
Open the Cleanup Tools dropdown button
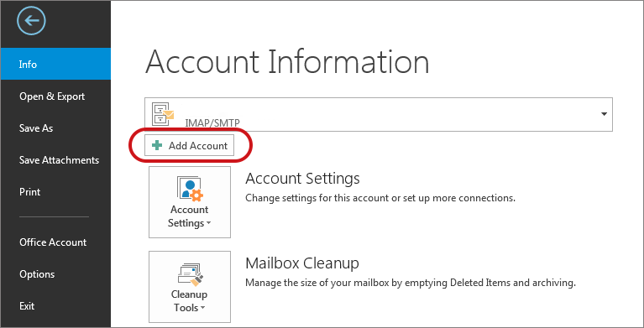pyautogui.click(x=190, y=287)
